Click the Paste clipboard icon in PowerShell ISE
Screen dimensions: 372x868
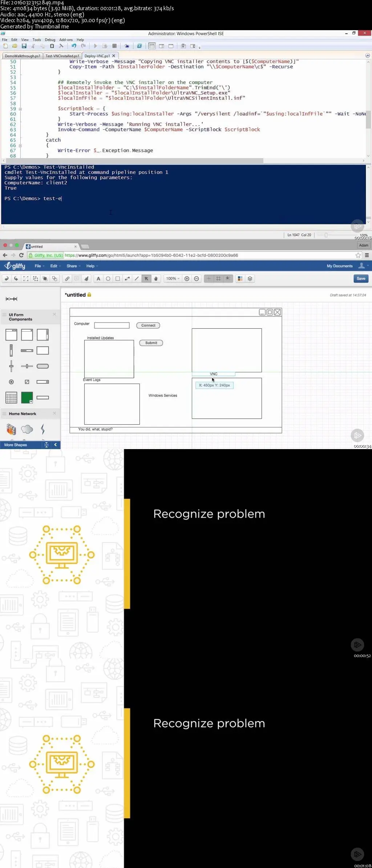coord(52,46)
